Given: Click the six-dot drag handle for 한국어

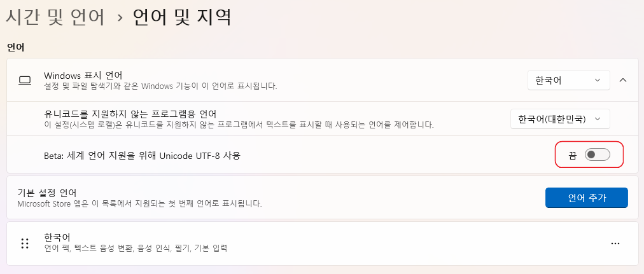Looking at the screenshot, I should [25, 243].
